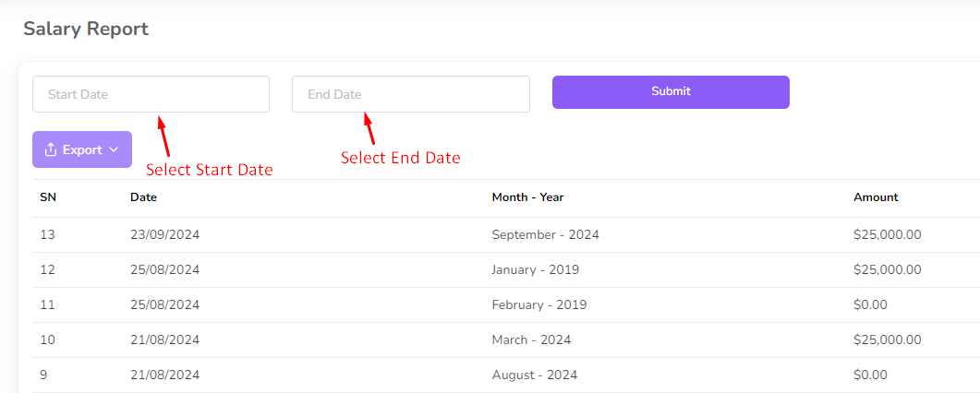980x393 pixels.
Task: Click the Date column header
Action: [x=143, y=197]
